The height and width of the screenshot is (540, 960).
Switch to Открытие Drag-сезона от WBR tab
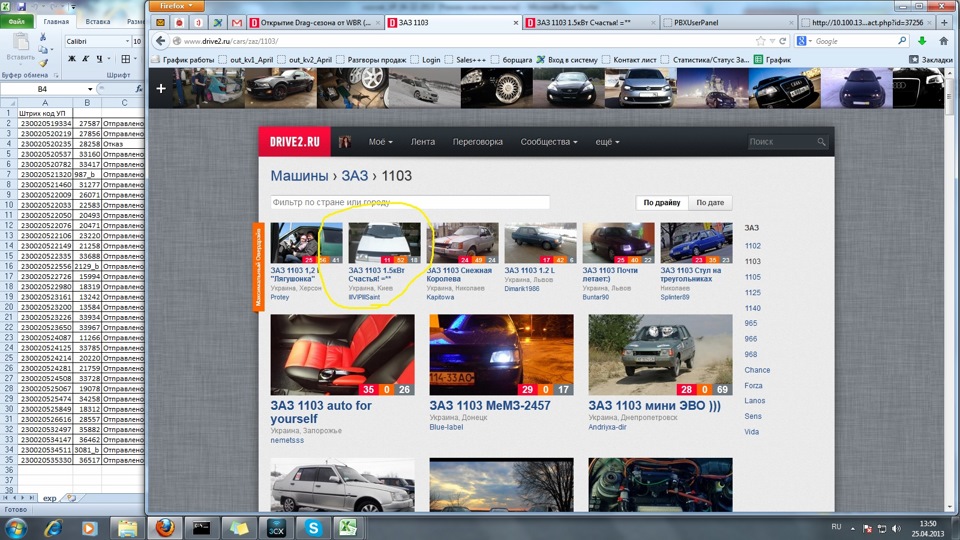point(315,23)
